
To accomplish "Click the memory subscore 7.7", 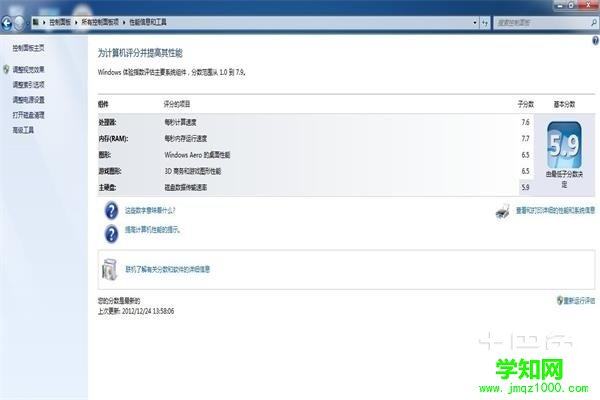I will tap(525, 139).
